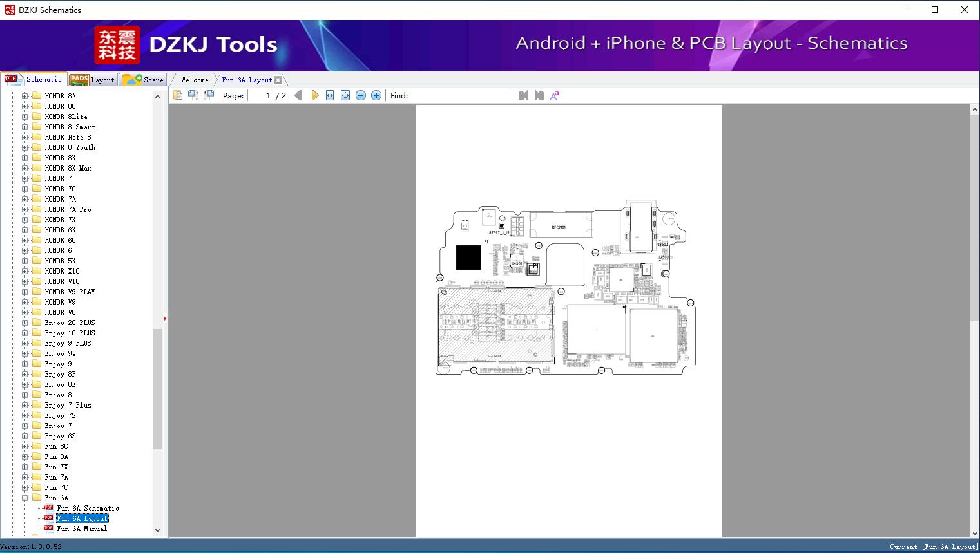Click the previous page arrow icon
The image size is (980, 553).
pyautogui.click(x=298, y=95)
